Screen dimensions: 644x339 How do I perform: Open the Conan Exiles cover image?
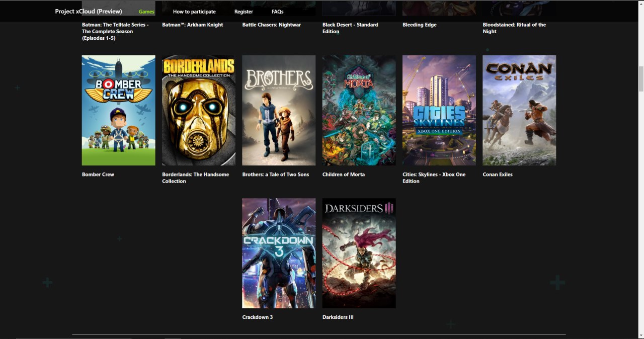coord(519,110)
